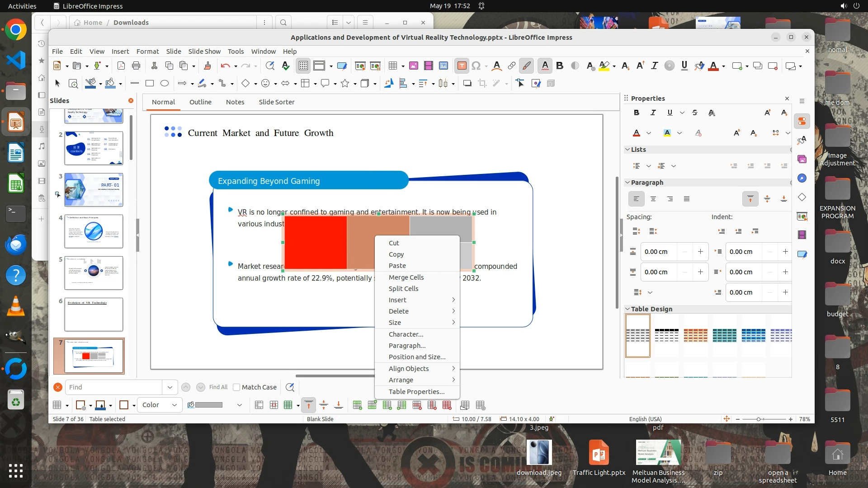
Task: Choose Merge Cells from context menu
Action: pos(406,277)
